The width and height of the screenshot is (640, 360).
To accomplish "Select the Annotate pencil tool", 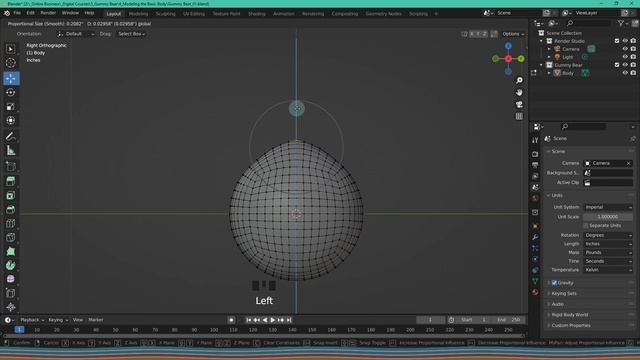I will coord(11,136).
